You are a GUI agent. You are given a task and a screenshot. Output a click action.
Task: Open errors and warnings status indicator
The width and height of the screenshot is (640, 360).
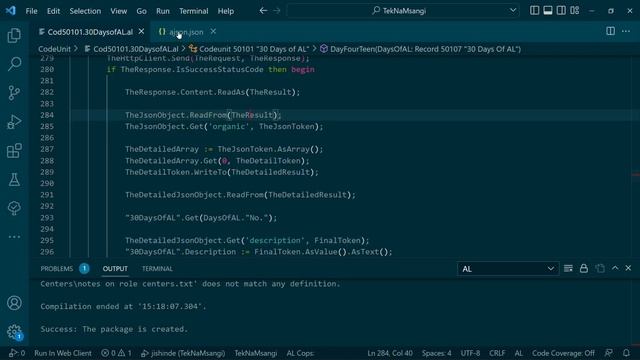(x=116, y=353)
